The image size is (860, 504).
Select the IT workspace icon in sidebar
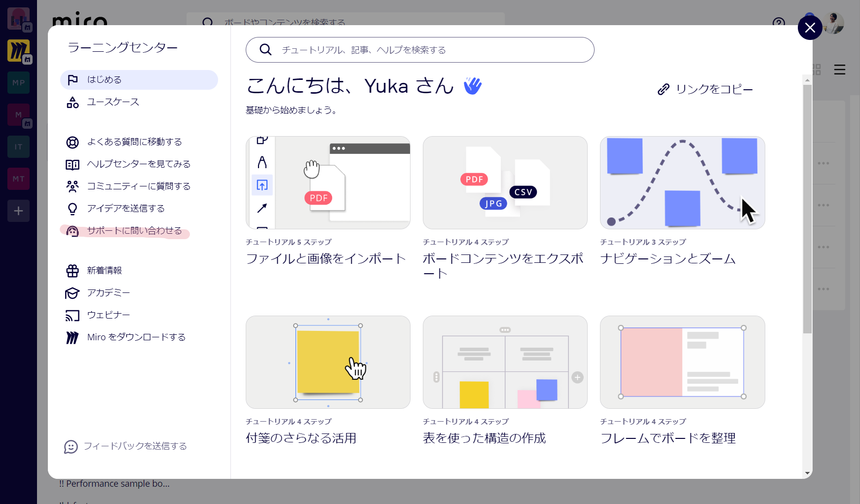[18, 146]
